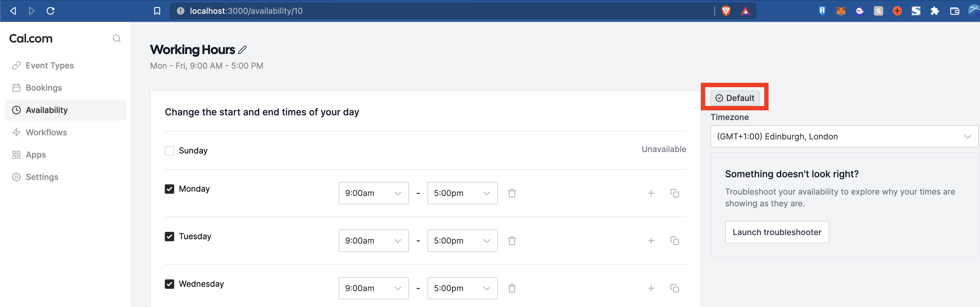Click the browser address bar URL
This screenshot has height=307, width=980.
[x=246, y=11]
